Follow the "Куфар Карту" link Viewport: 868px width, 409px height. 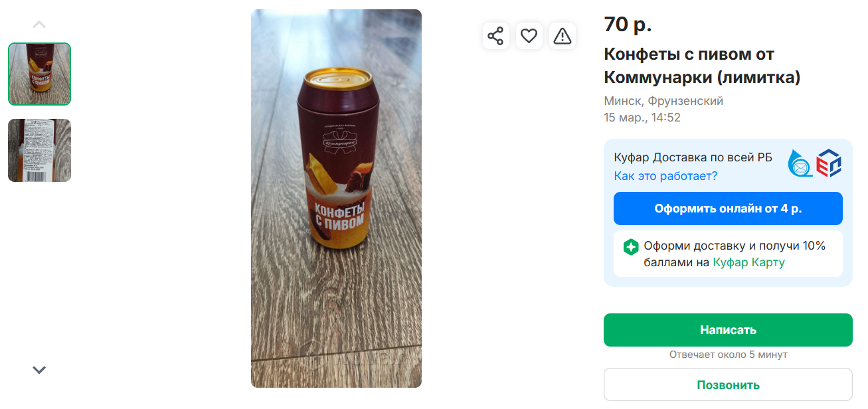[x=748, y=262]
